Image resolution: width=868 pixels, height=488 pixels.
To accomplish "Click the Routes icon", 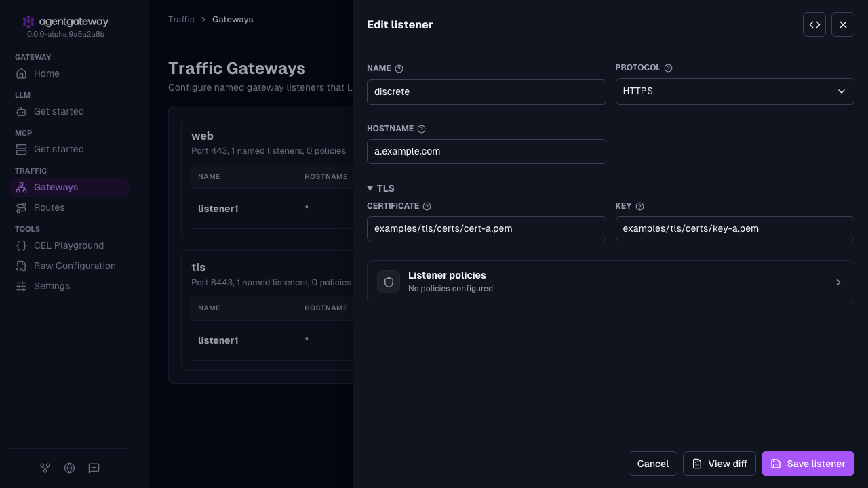I will (22, 207).
